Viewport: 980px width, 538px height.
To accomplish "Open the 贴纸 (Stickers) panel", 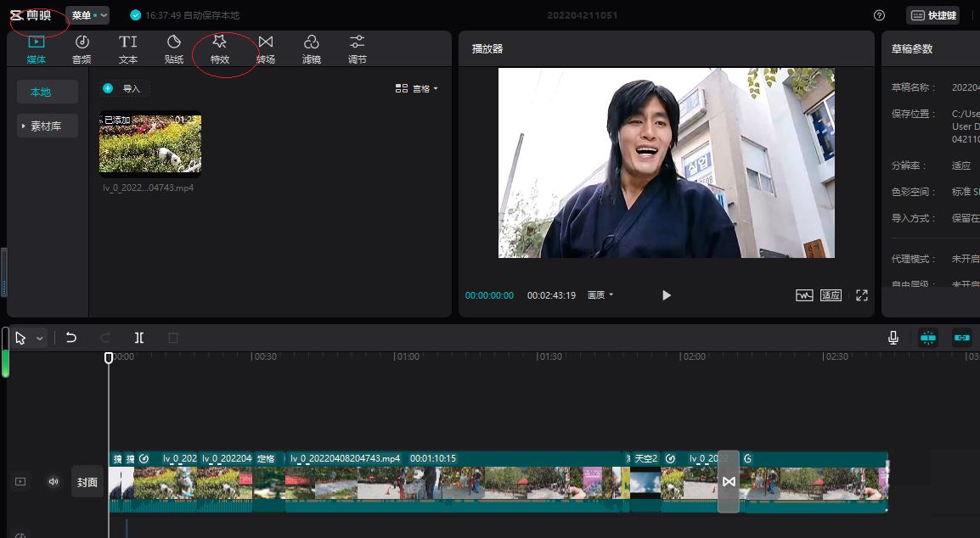I will point(173,47).
